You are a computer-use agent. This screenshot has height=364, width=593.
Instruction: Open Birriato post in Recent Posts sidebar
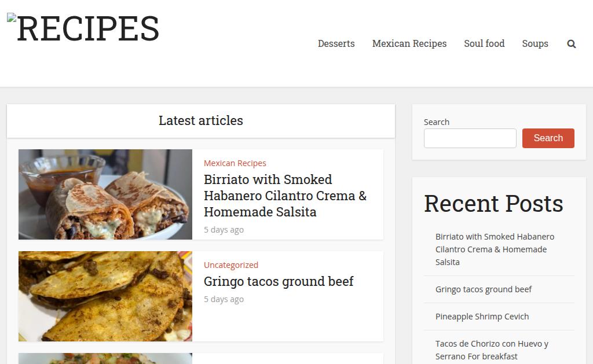pos(495,249)
